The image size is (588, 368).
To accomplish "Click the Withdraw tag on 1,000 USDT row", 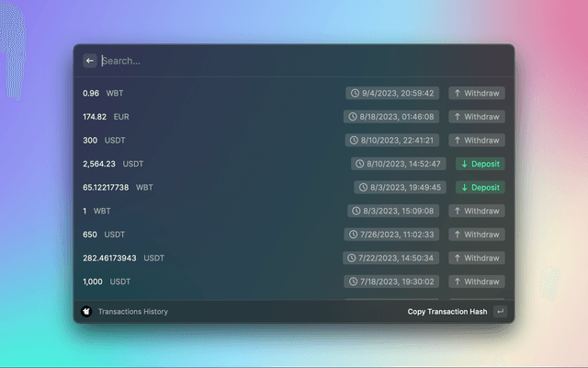I will [476, 282].
